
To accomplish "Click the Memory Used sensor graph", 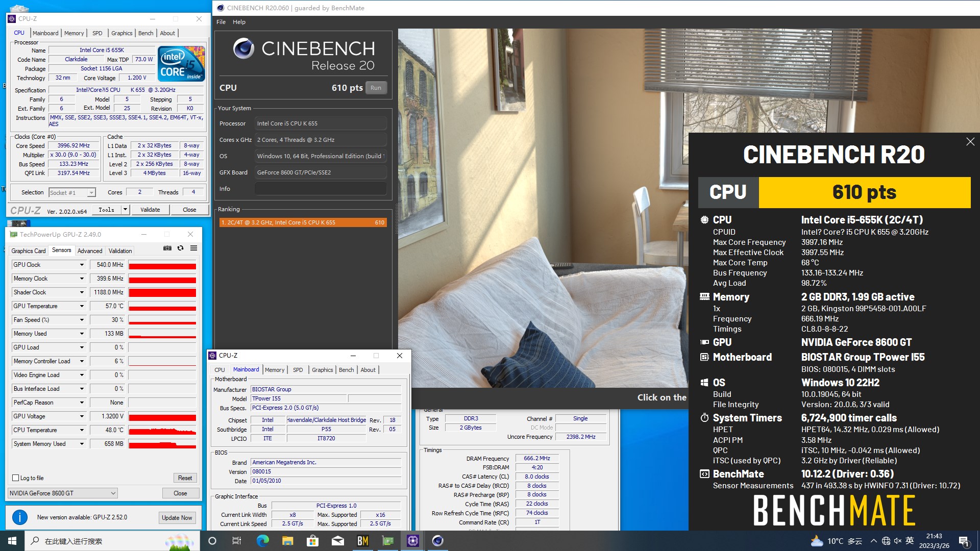I will [x=162, y=334].
